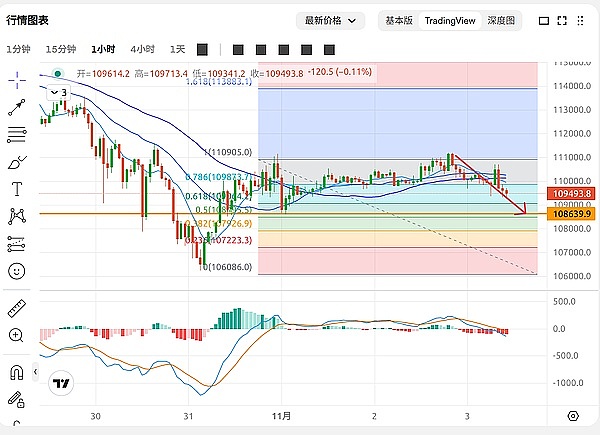Select the 15分钟 timeframe
The image size is (600, 435).
60,49
